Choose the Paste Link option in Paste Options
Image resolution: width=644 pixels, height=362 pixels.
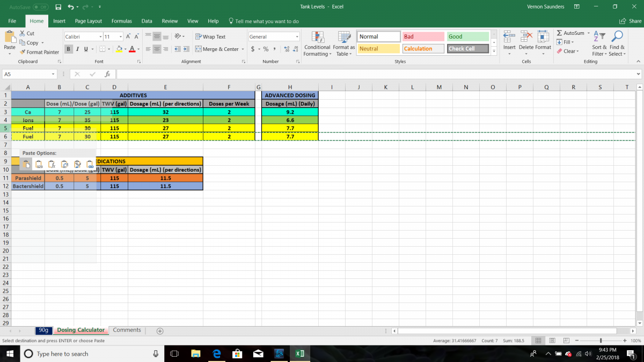(x=90, y=165)
